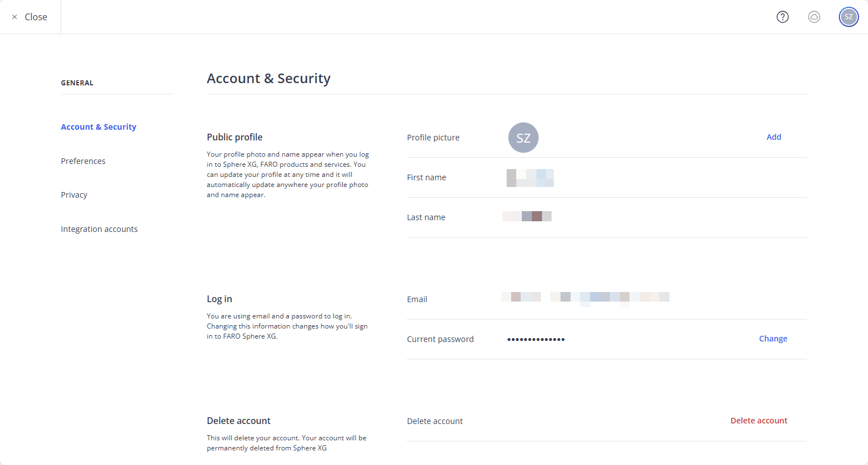Switch to Integration accounts section
Image resolution: width=868 pixels, height=465 pixels.
tap(99, 229)
